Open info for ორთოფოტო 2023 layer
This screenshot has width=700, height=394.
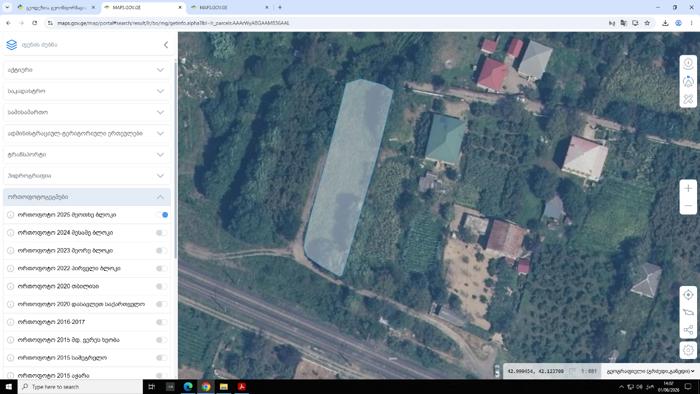10,250
